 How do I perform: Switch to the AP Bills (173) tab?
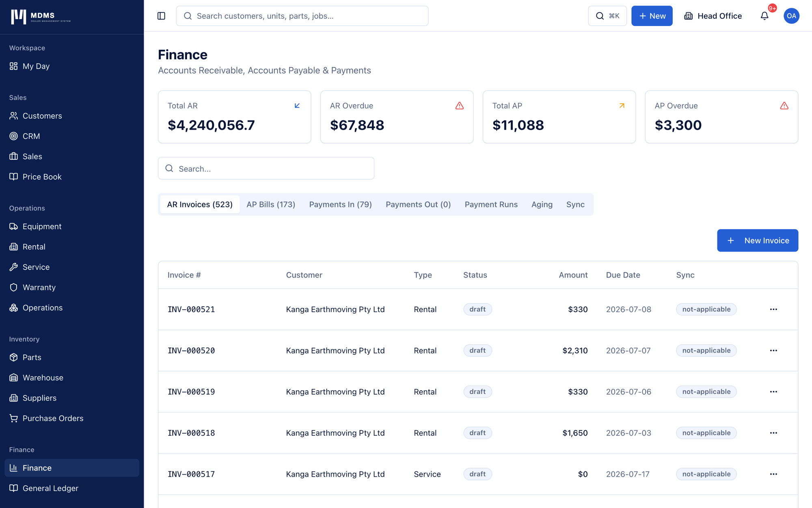271,204
